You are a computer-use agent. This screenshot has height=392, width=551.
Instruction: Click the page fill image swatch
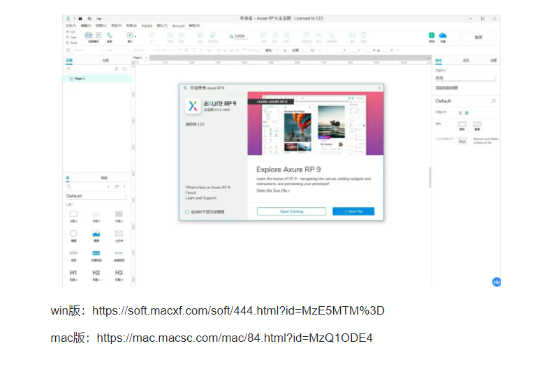pyautogui.click(x=477, y=124)
